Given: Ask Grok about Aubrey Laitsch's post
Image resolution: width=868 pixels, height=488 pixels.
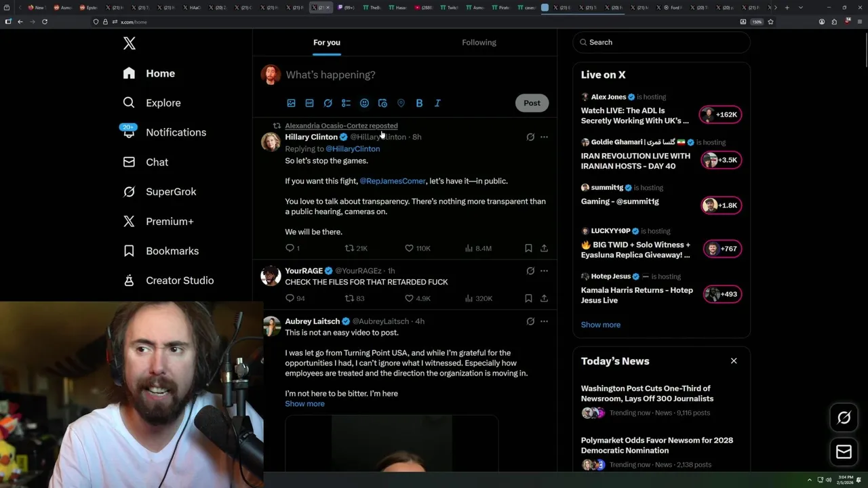Looking at the screenshot, I should (x=530, y=321).
